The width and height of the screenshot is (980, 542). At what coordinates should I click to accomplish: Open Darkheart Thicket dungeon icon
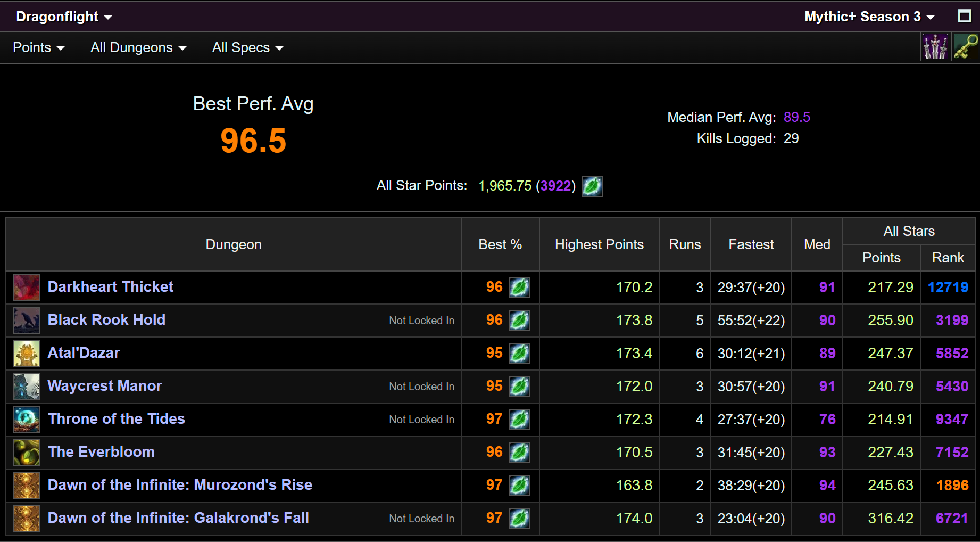pos(27,288)
